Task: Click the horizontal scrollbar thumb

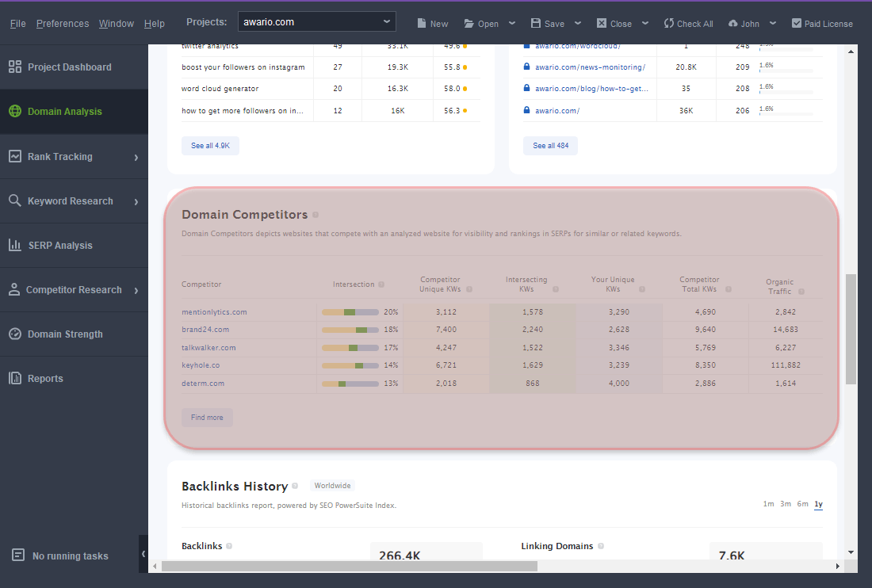Action: point(350,567)
